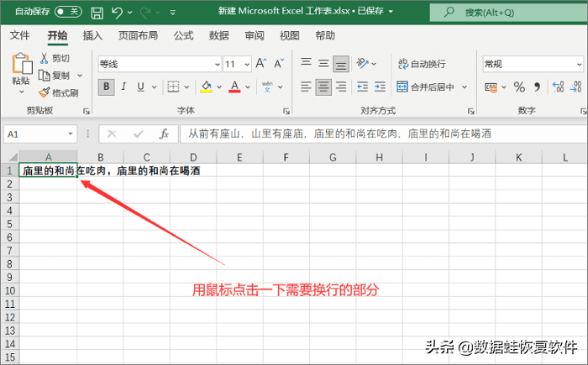The height and width of the screenshot is (365, 588).
Task: Decrease font size with smaller A icon
Action: tap(279, 63)
